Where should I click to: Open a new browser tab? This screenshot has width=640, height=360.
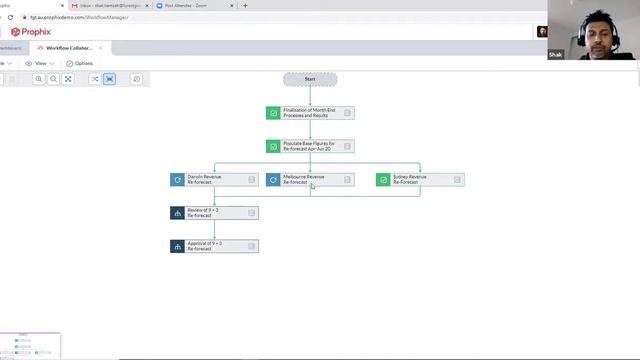pos(245,6)
